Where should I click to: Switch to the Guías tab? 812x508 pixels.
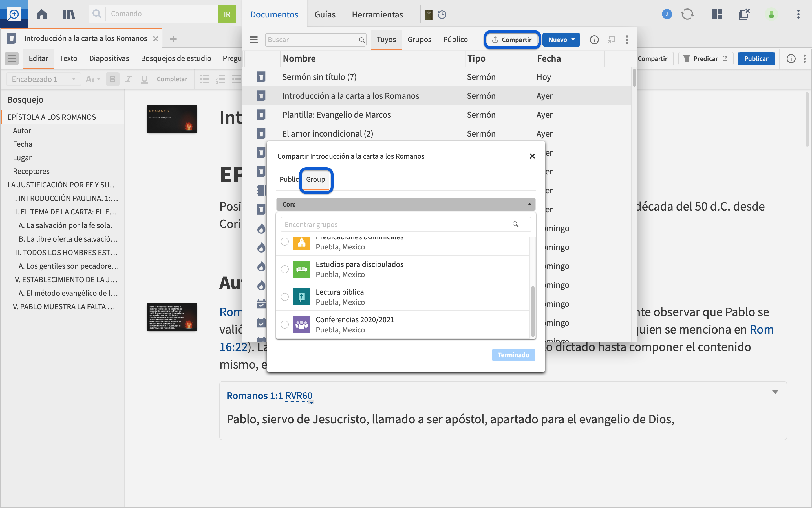point(325,14)
